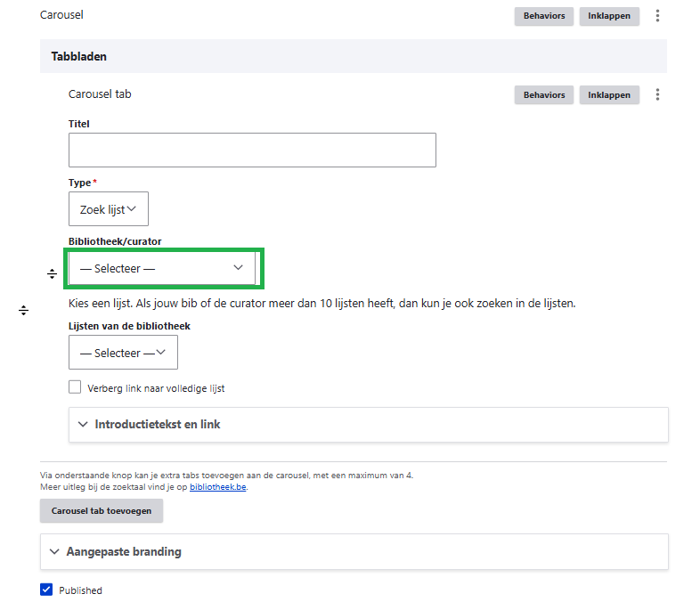
Task: Collapse the Carousel with the Inklappen button
Action: tap(609, 16)
